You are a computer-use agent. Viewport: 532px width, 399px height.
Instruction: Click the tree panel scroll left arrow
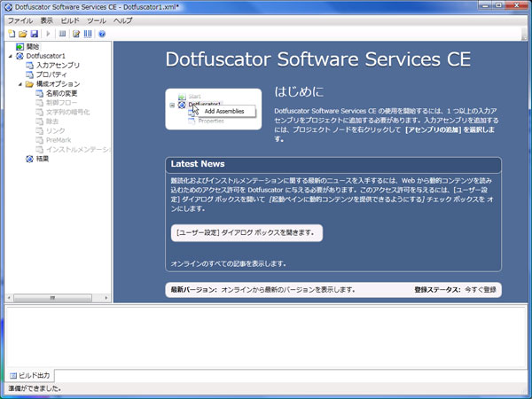(x=9, y=298)
